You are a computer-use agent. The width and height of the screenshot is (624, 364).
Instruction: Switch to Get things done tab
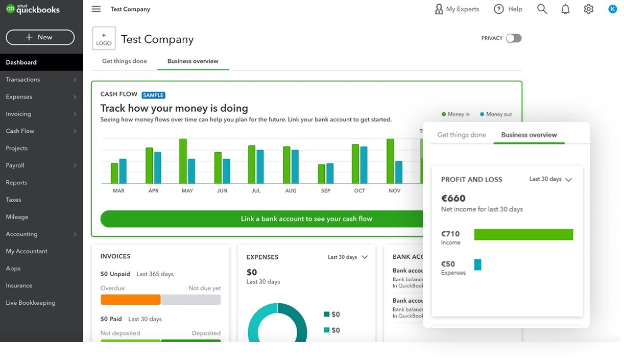click(x=124, y=61)
